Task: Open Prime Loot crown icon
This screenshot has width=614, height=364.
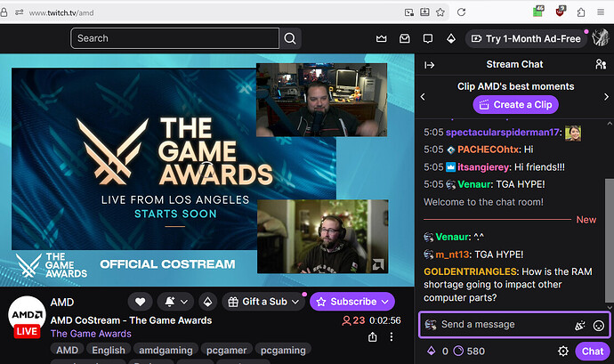Action: 382,39
